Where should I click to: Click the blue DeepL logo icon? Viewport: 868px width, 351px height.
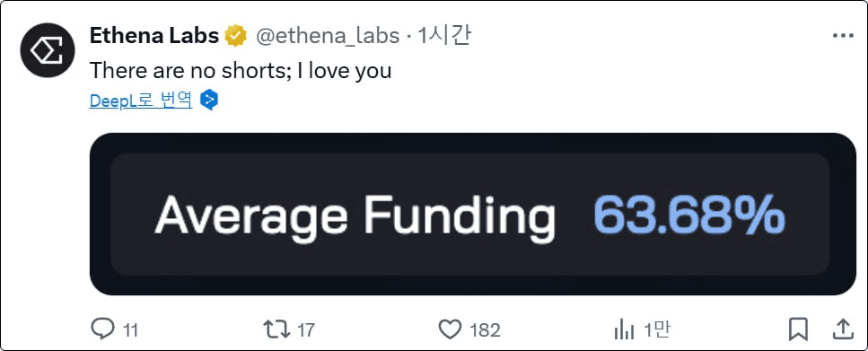click(x=209, y=101)
